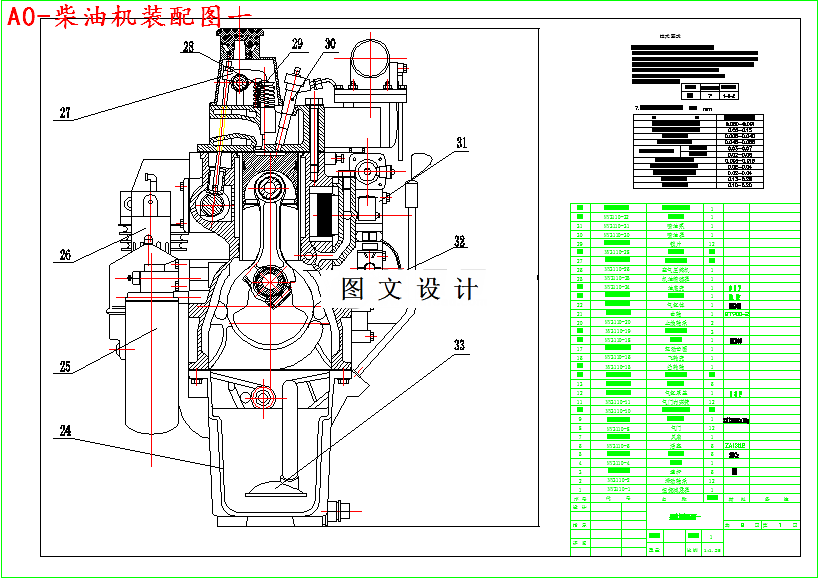
Task: Select part callout number 33
Action: coord(460,345)
